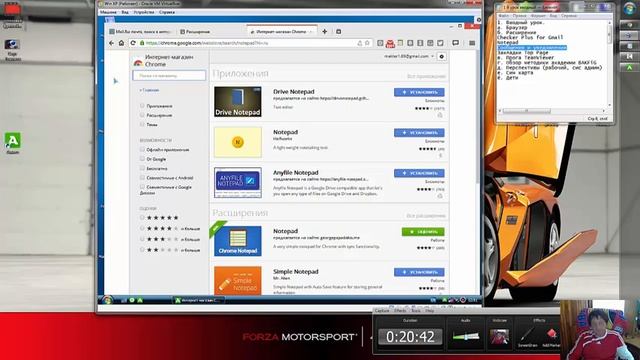Enable the Бесплатно checkbox
This screenshot has width=640, height=360.
pyautogui.click(x=142, y=168)
